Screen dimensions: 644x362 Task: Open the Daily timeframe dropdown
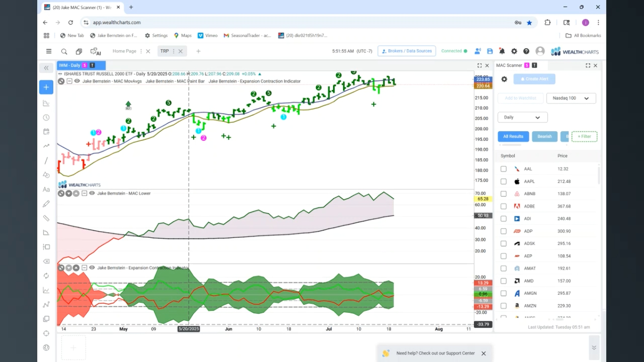point(522,117)
